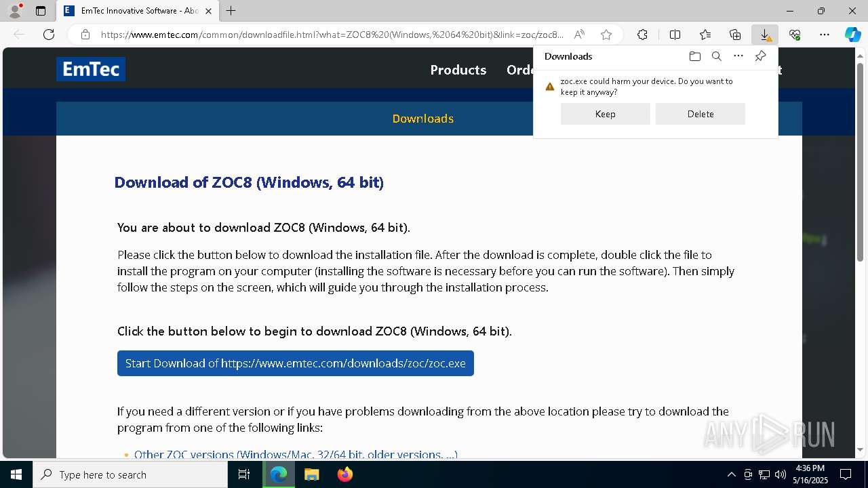Pin the Downloads panel
Image resolution: width=868 pixels, height=488 pixels.
pyautogui.click(x=760, y=56)
